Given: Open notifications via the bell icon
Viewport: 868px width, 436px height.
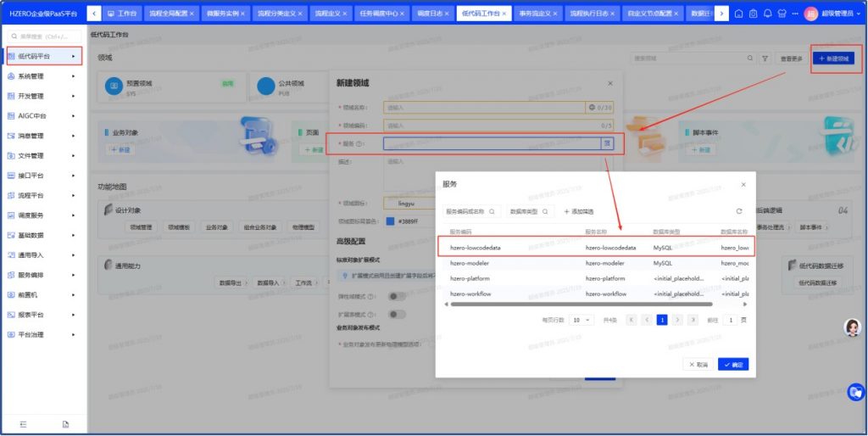Looking at the screenshot, I should 767,14.
